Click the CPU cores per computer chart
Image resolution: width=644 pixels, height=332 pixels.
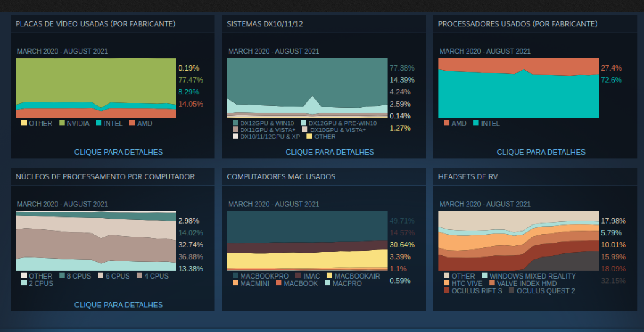click(x=96, y=241)
